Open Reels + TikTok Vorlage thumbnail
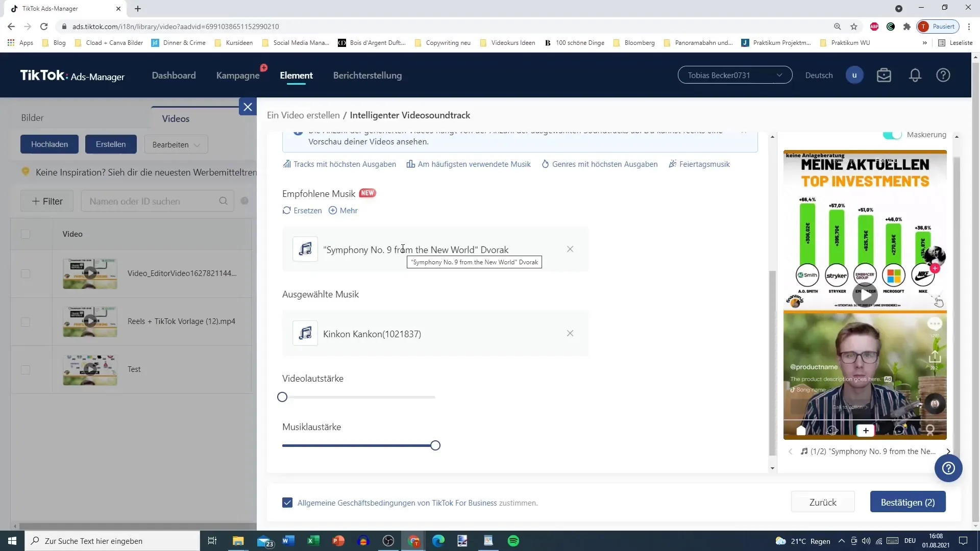980x551 pixels. [90, 321]
